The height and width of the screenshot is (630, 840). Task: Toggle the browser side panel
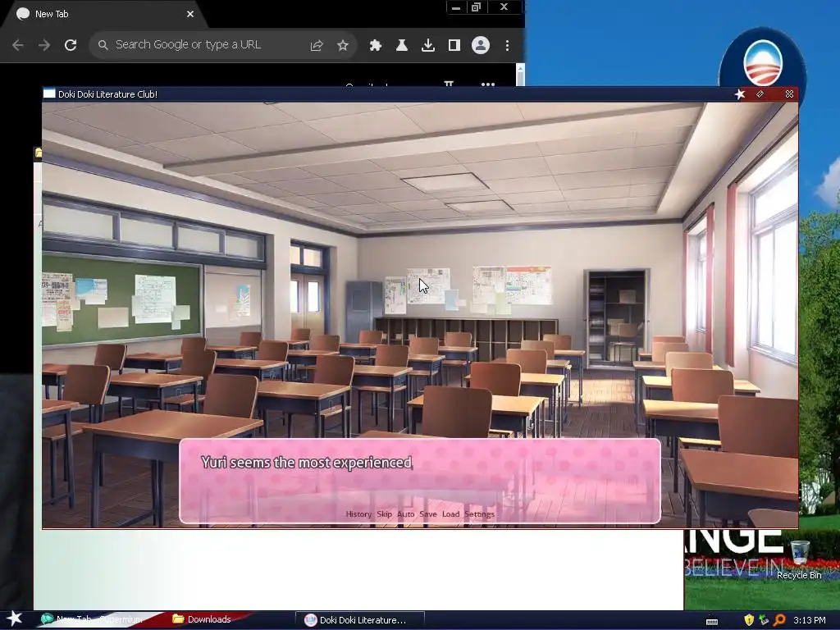454,46
